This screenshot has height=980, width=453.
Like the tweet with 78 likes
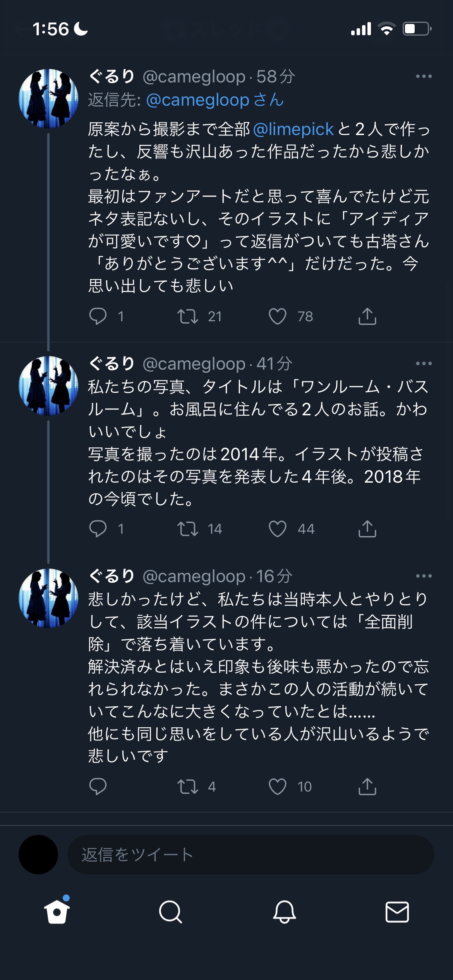tap(278, 316)
